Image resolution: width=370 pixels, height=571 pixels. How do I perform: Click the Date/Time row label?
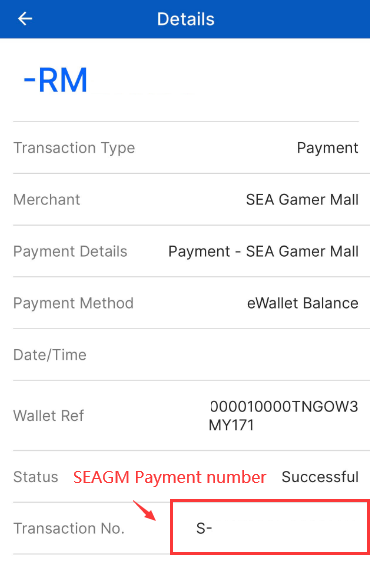50,355
